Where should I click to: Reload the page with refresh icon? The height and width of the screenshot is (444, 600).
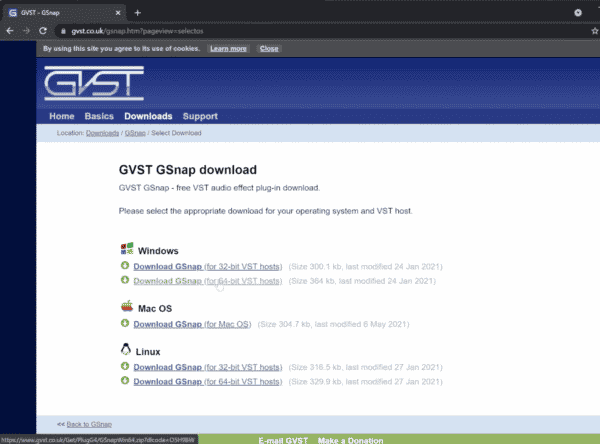pyautogui.click(x=43, y=31)
